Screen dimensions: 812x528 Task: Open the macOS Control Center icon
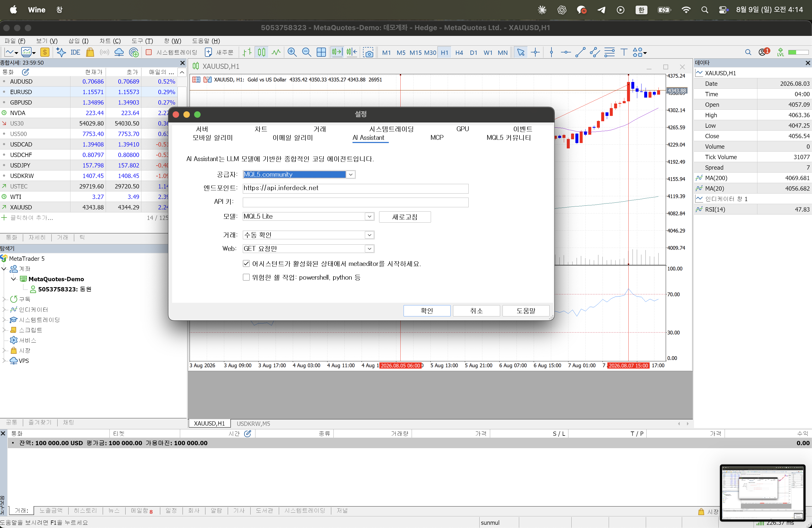point(723,10)
